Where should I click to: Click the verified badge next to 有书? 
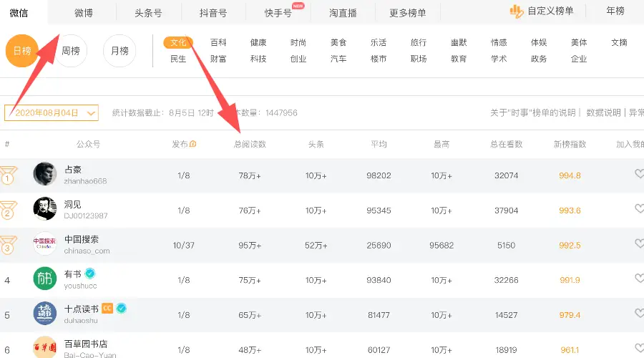90,274
